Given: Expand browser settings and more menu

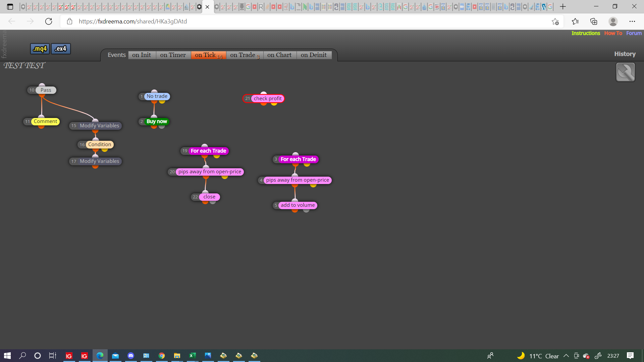Looking at the screenshot, I should tap(632, 21).
